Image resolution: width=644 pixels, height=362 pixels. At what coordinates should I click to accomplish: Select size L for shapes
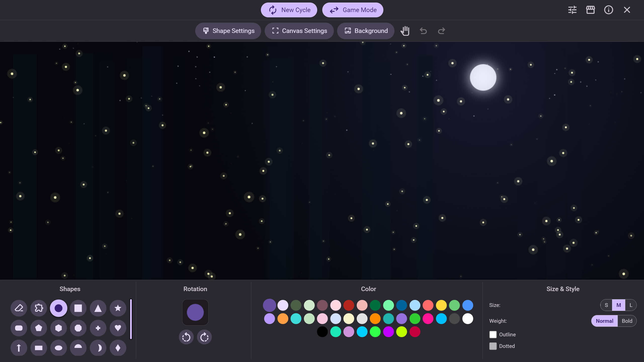click(631, 305)
